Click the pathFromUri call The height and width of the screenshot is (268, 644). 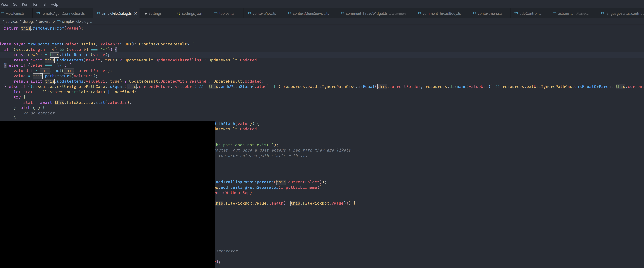58,76
